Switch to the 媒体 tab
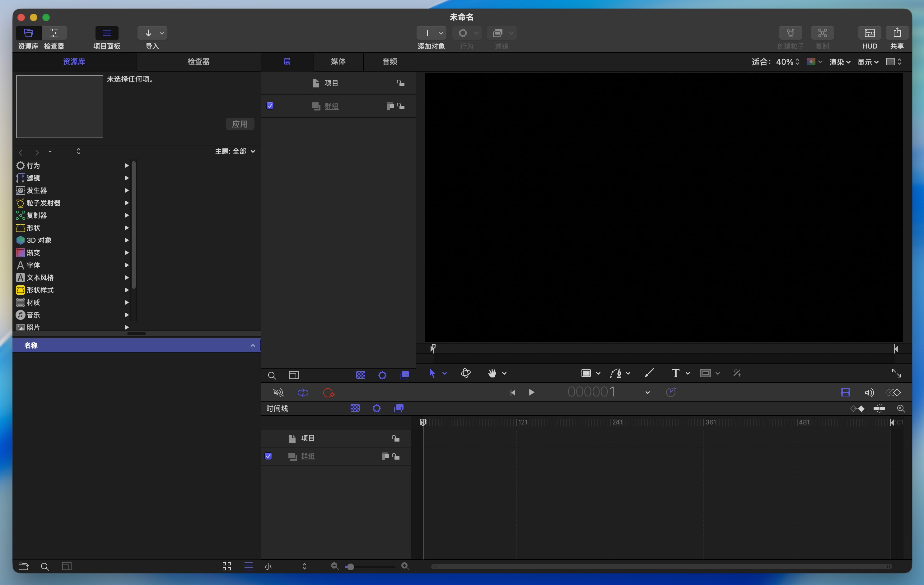 point(338,61)
